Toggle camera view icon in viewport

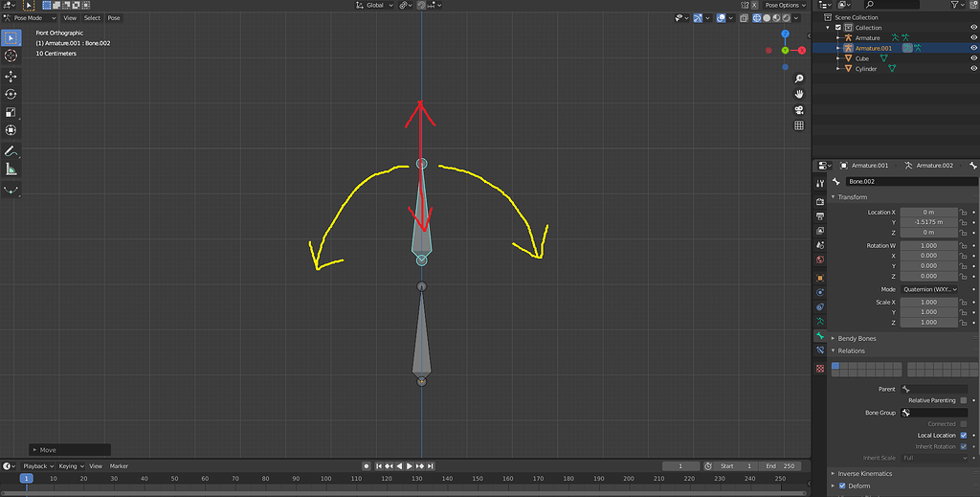pyautogui.click(x=799, y=109)
